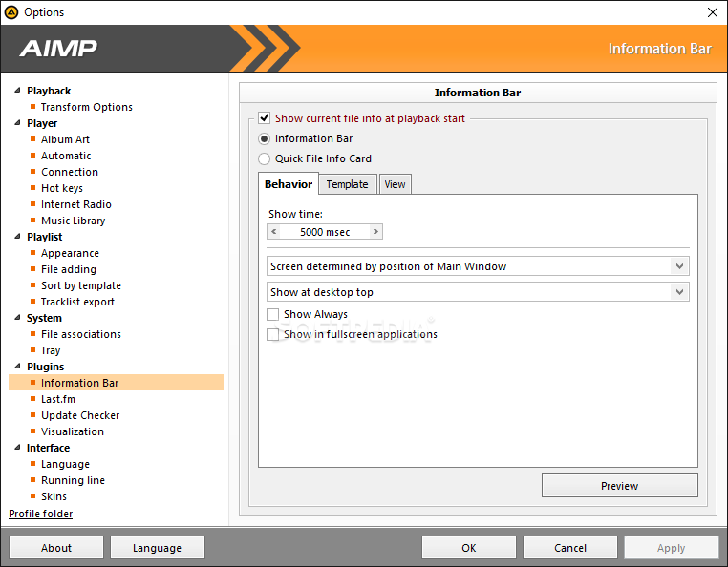Select File adding in the tree
This screenshot has width=728, height=567.
click(x=69, y=269)
